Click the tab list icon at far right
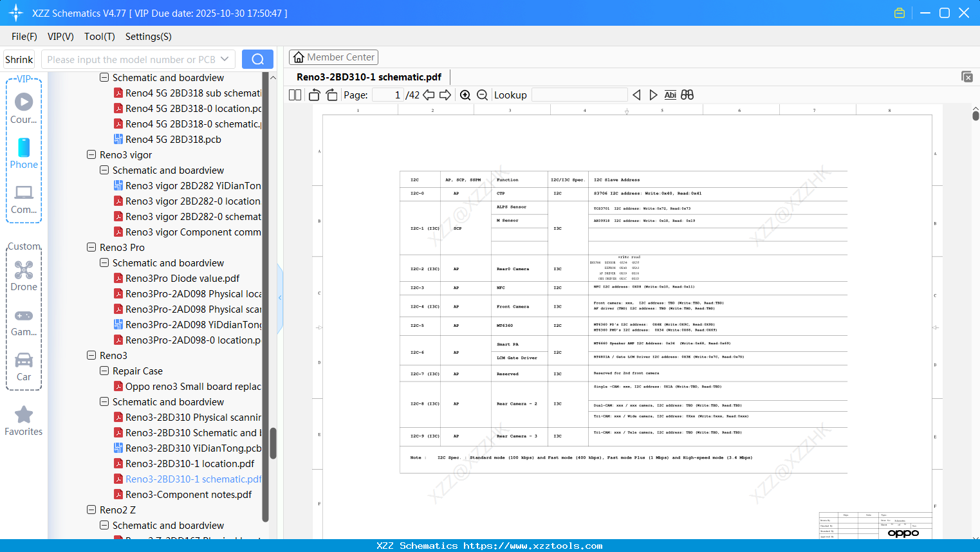980x552 pixels. click(967, 77)
